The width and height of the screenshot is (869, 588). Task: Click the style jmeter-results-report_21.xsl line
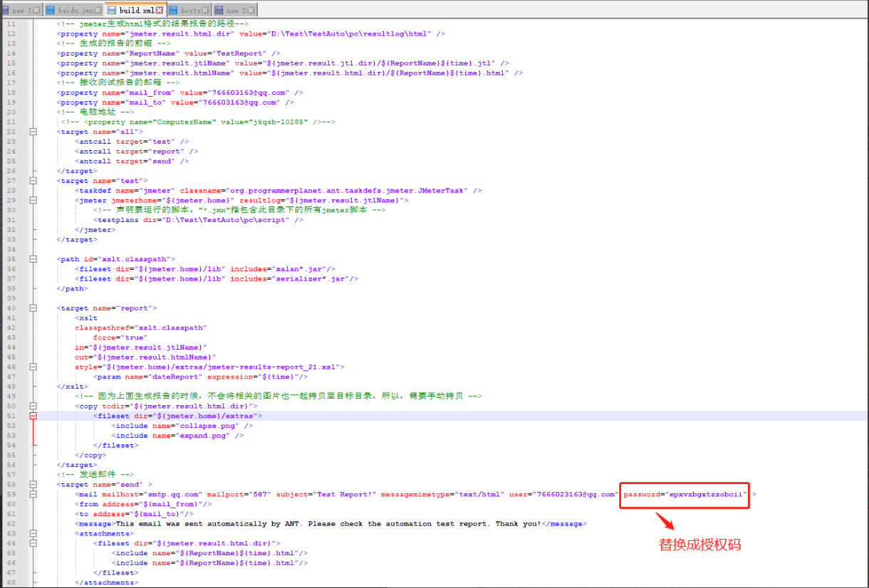tap(209, 367)
